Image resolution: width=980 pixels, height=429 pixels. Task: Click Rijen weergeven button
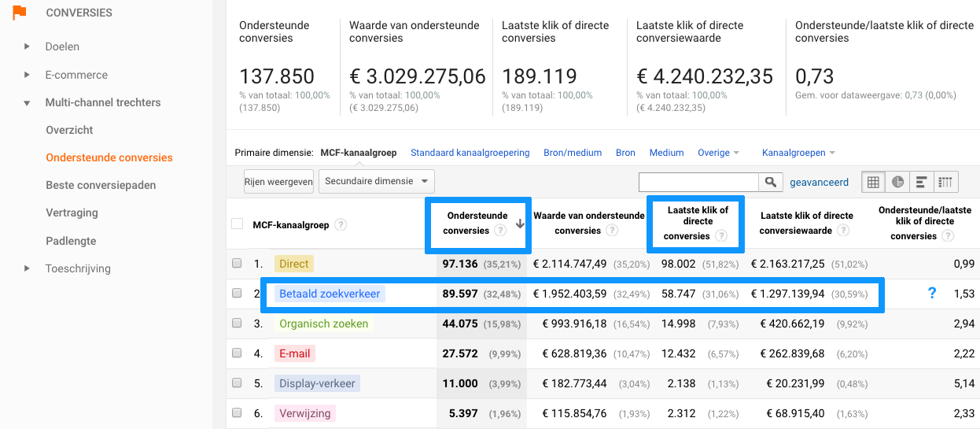tap(278, 181)
